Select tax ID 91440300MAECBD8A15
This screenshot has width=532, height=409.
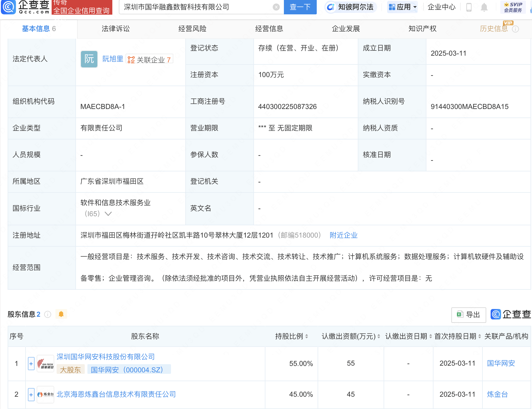click(x=470, y=107)
